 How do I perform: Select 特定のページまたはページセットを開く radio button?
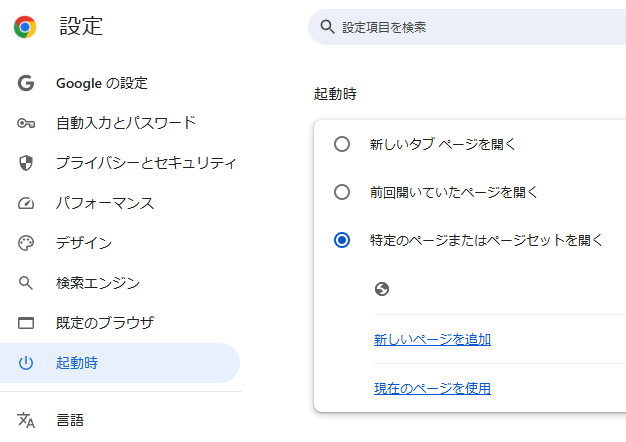pos(342,240)
